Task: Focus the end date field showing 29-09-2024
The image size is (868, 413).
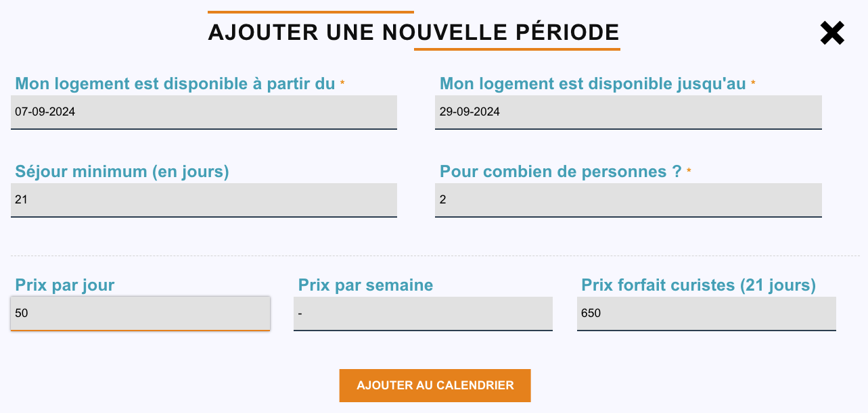Action: point(628,112)
